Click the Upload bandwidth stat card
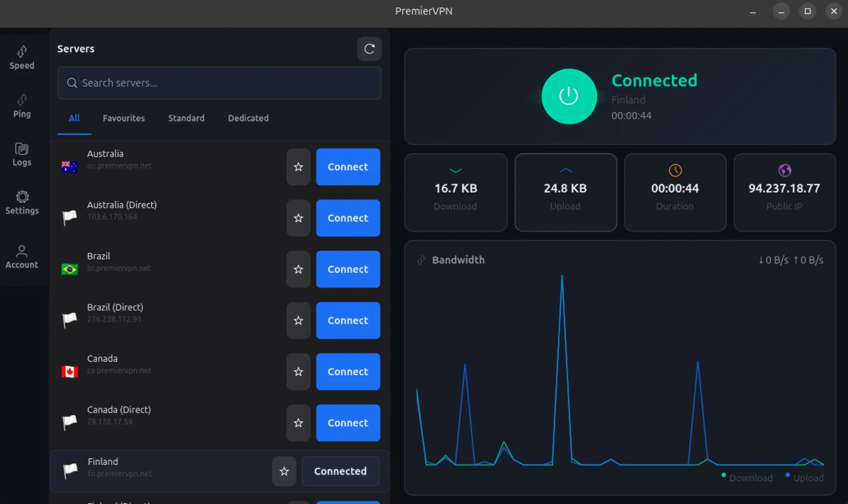Image resolution: width=848 pixels, height=504 pixels. 565,192
